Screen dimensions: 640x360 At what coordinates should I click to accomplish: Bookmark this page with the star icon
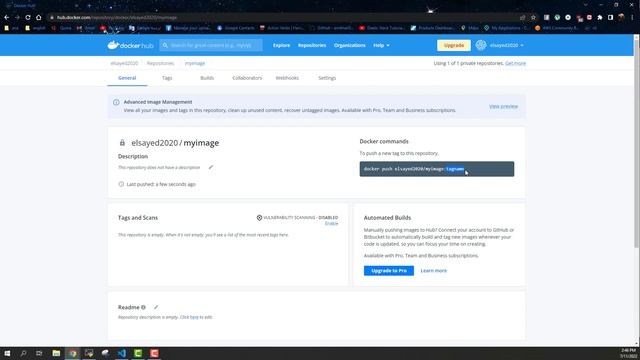coord(533,18)
